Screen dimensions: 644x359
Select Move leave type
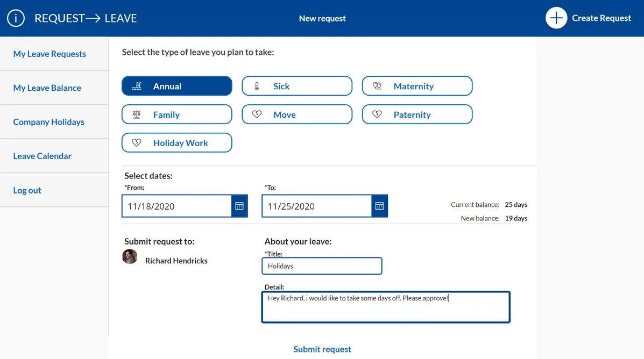click(x=297, y=114)
